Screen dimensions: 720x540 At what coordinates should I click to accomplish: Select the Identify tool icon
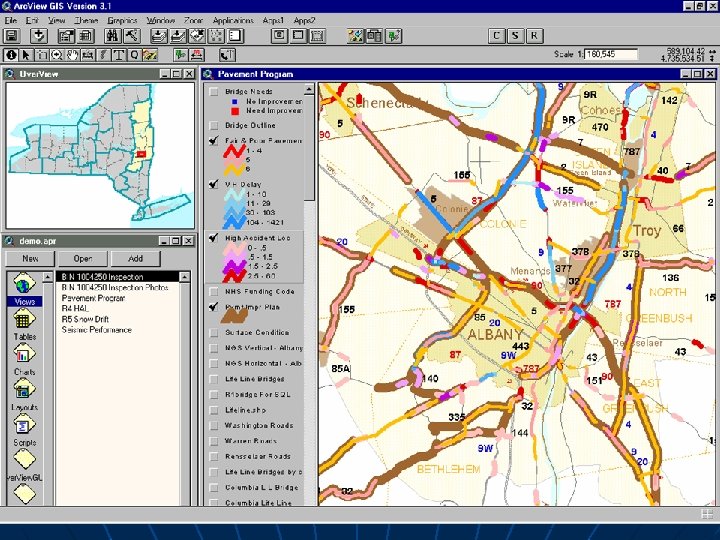click(x=11, y=55)
